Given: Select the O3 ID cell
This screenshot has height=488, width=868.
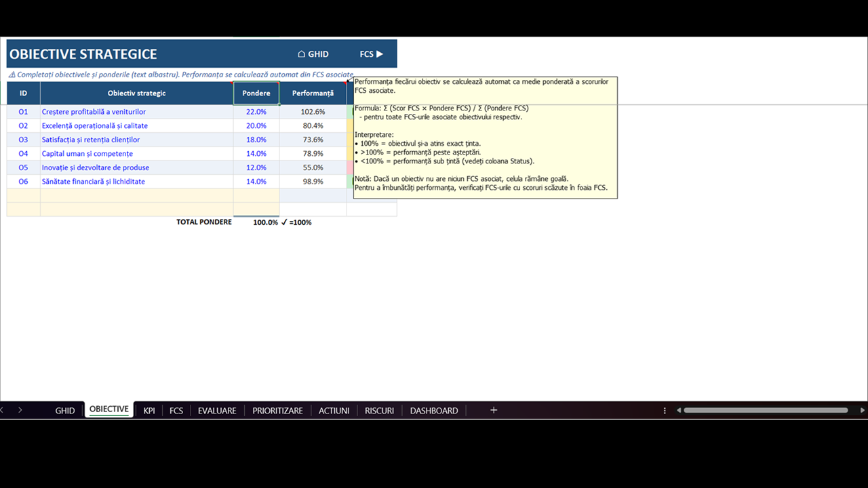Looking at the screenshot, I should tap(24, 140).
